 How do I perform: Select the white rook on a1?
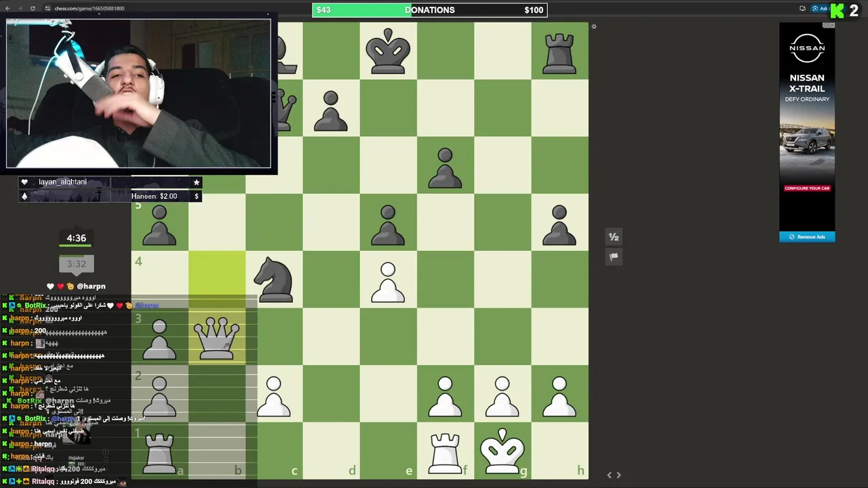coord(159,453)
